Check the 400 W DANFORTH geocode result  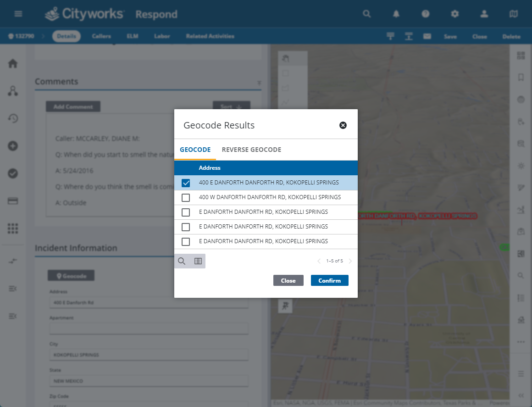pos(186,197)
